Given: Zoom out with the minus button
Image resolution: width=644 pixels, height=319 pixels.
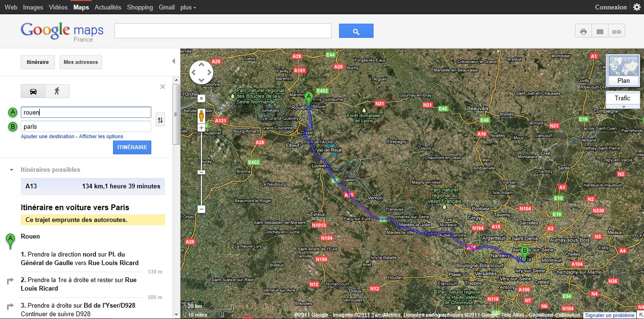Looking at the screenshot, I should coord(201,209).
